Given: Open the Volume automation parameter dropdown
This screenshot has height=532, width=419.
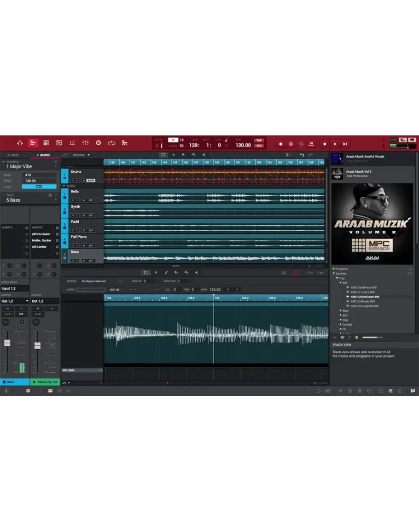Looking at the screenshot, I should tap(81, 155).
